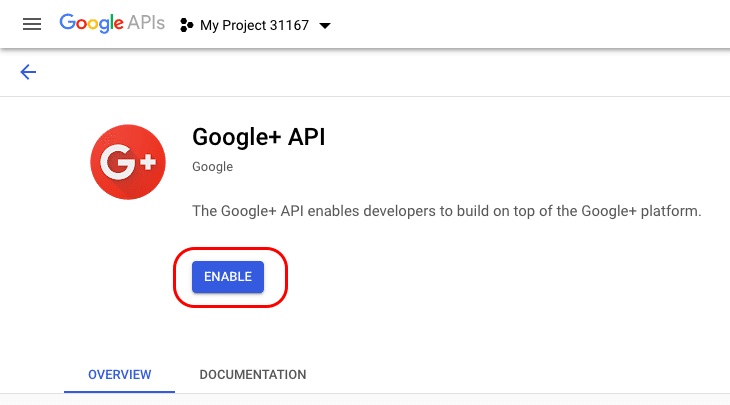The width and height of the screenshot is (730, 405).
Task: Click the Google+ API description sentence
Action: [446, 211]
